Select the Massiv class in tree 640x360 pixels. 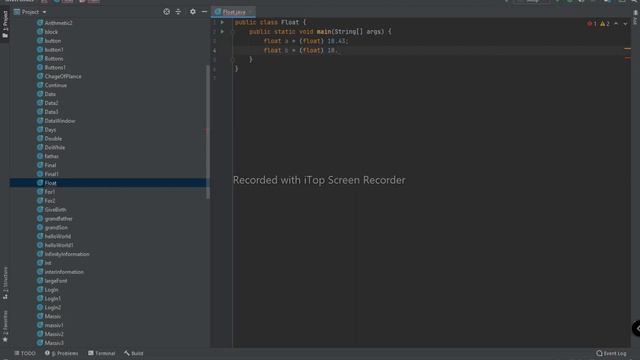click(x=49, y=316)
